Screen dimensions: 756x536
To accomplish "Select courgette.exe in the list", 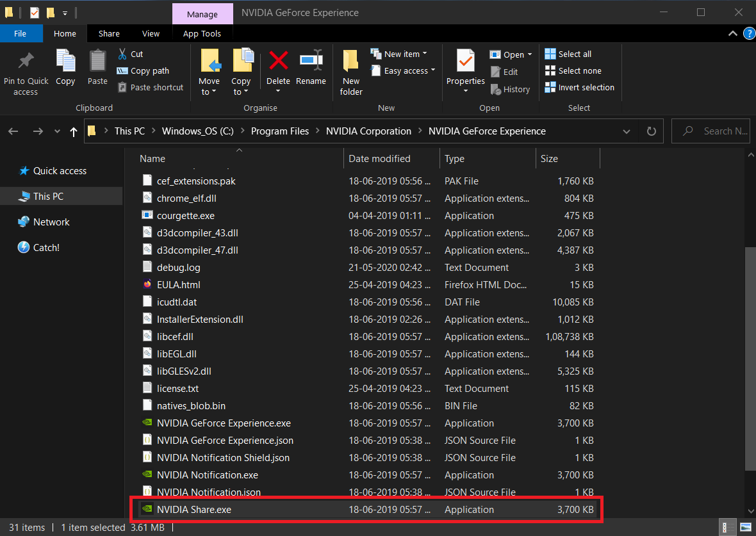I will point(186,215).
